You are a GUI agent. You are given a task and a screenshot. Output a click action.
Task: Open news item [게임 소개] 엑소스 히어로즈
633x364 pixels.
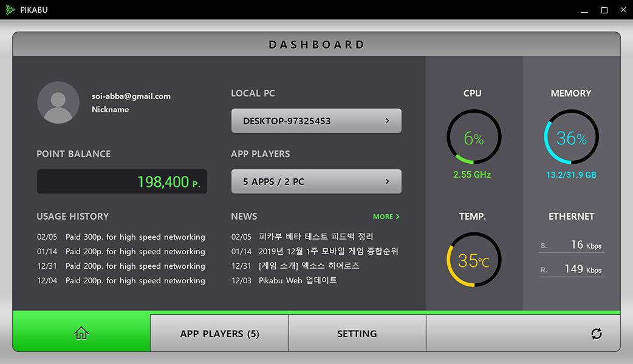(x=295, y=266)
